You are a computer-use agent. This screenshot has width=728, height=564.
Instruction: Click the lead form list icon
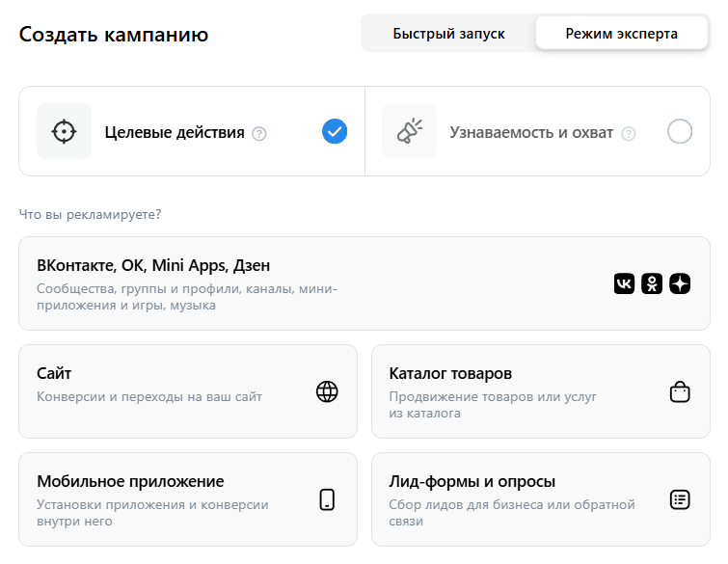click(x=680, y=499)
